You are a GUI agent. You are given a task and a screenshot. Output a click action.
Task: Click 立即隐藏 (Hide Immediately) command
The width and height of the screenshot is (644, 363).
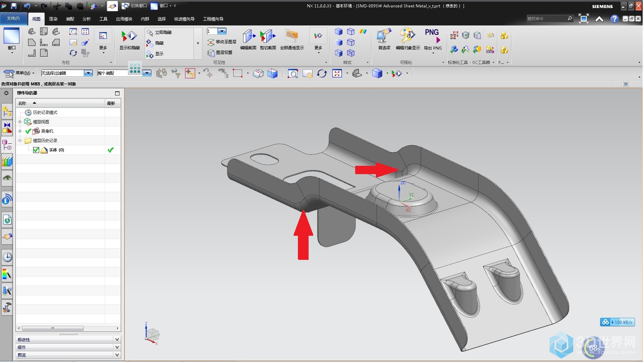159,32
